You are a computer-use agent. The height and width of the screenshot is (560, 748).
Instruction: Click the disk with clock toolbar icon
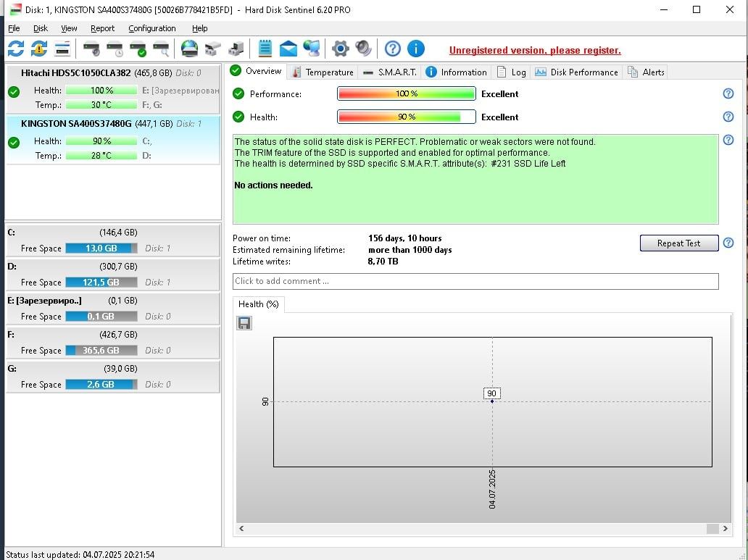tap(115, 49)
